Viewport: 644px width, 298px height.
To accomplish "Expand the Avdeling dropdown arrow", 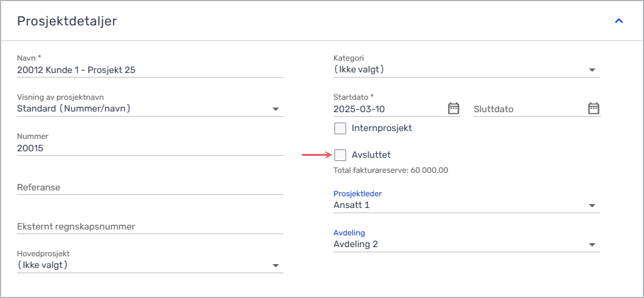I will (x=592, y=245).
